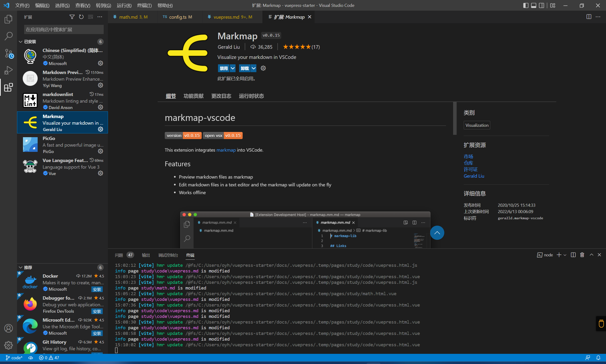The width and height of the screenshot is (606, 364).
Task: Click the Visualization category tag
Action: coord(477,125)
